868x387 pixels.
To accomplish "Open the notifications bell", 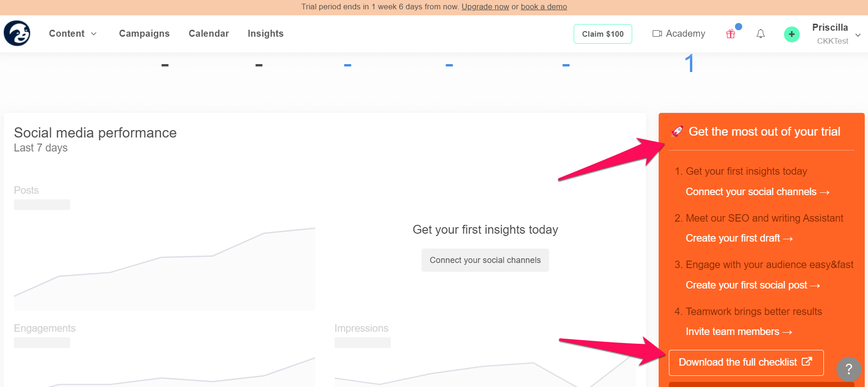I will point(760,33).
